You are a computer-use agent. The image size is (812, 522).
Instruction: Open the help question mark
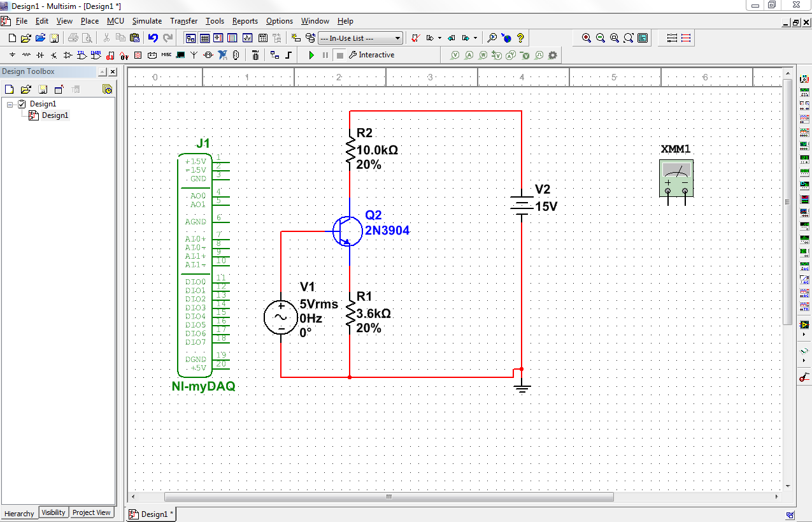click(x=520, y=38)
